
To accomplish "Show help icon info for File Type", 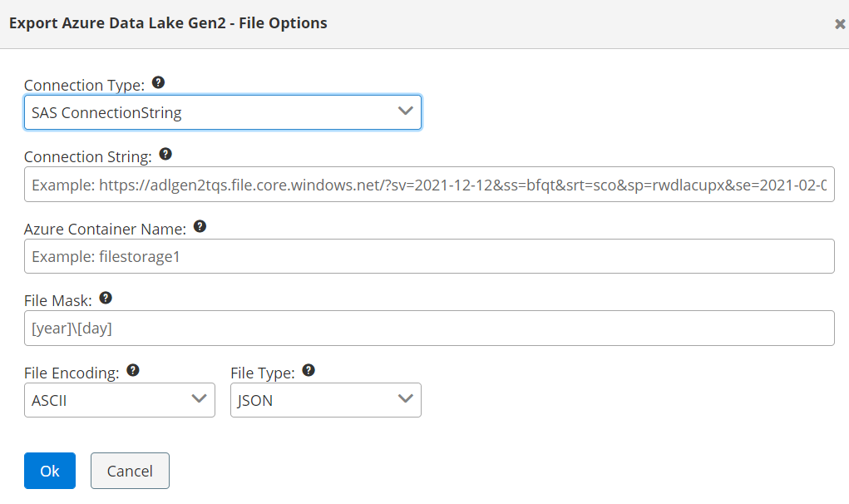I will pyautogui.click(x=309, y=371).
